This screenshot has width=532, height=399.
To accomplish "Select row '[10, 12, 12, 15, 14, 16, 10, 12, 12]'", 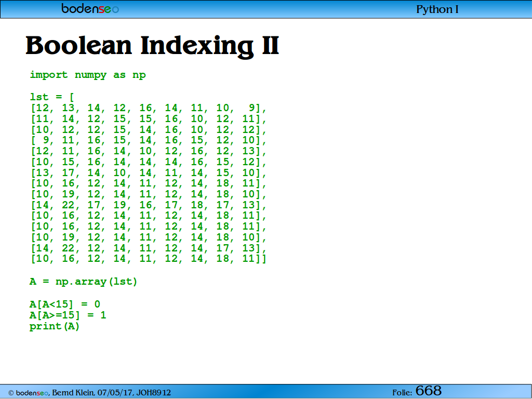I will pos(149,129).
